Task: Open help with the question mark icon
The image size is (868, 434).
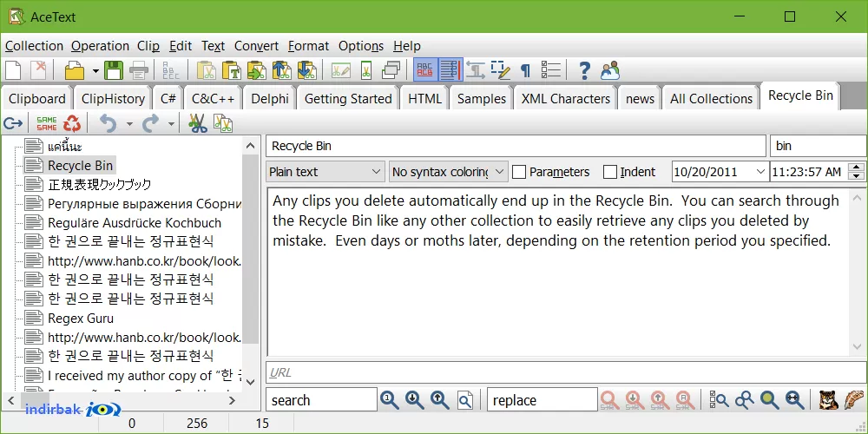Action: (x=583, y=70)
